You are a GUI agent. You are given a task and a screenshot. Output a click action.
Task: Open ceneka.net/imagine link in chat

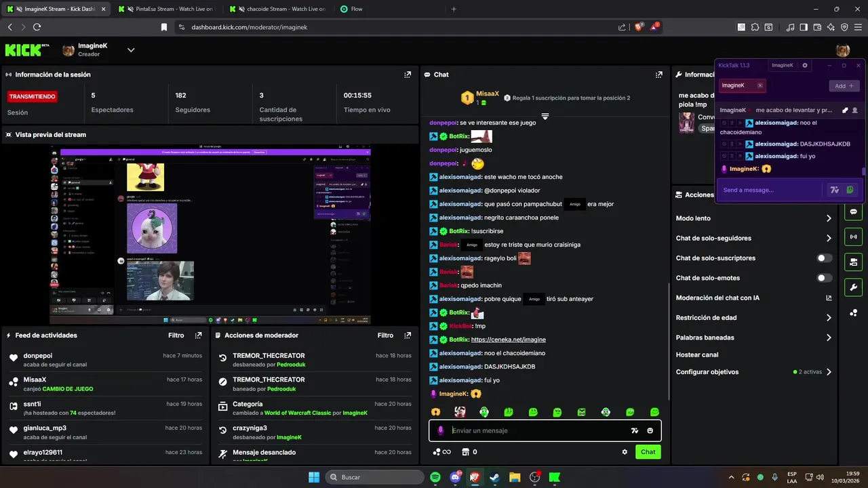point(509,340)
